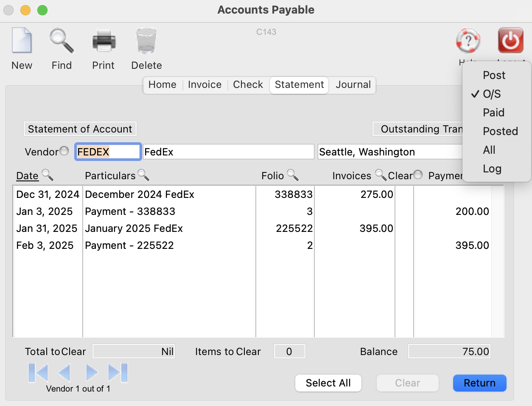Click invoice amount 275.00

point(377,195)
